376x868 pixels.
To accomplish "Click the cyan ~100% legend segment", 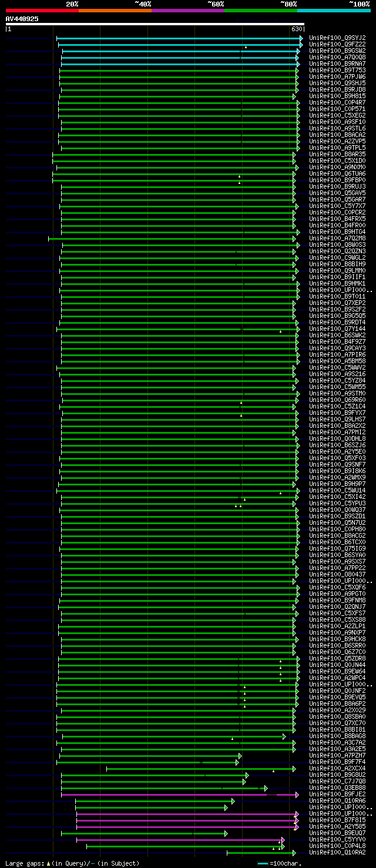I will tap(334, 11).
